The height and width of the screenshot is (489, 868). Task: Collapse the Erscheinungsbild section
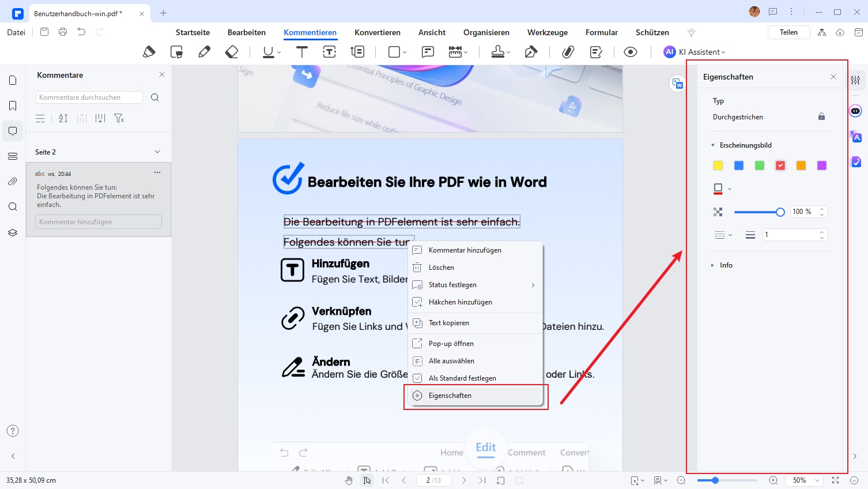click(713, 145)
